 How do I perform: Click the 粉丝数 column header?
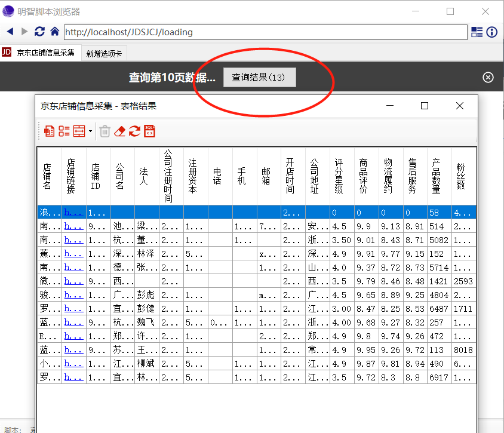[x=464, y=176]
